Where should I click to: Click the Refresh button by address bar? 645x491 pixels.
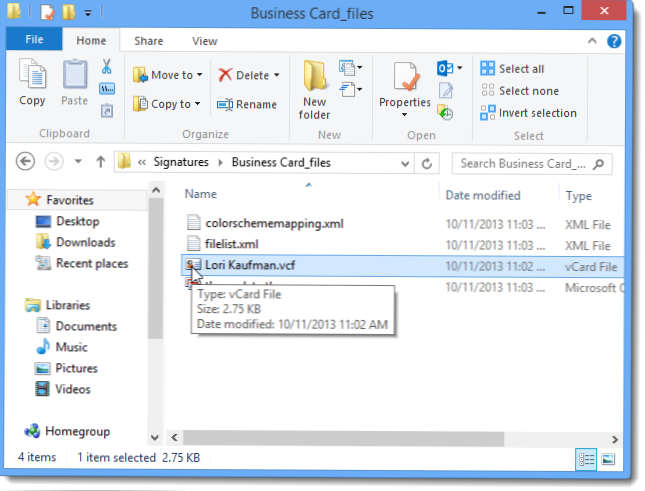pyautogui.click(x=427, y=162)
